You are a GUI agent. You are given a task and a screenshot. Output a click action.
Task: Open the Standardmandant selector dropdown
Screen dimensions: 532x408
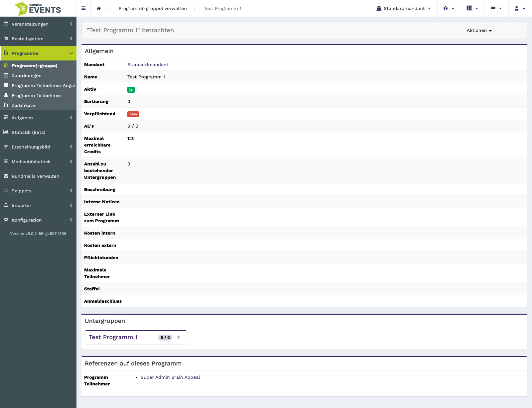tap(404, 8)
